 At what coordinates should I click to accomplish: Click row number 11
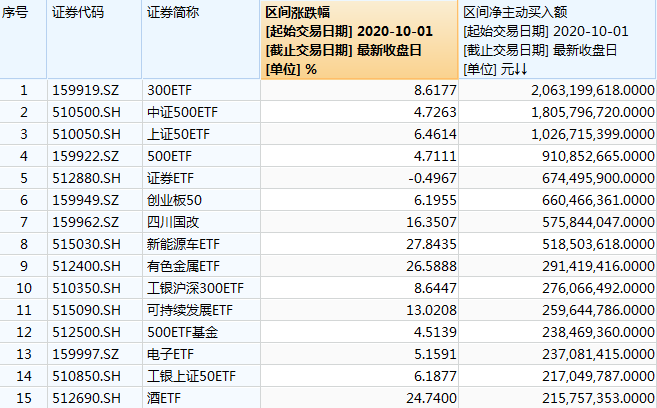(23, 310)
